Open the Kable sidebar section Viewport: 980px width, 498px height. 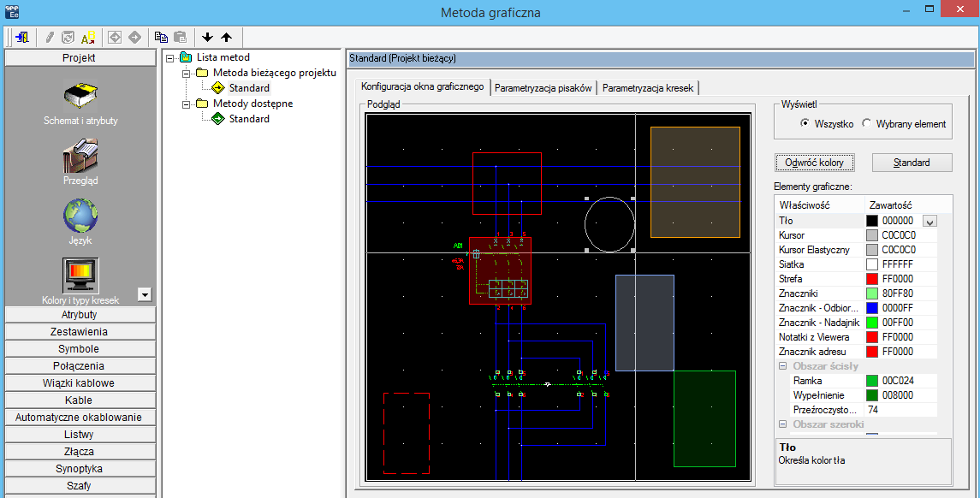pos(80,400)
